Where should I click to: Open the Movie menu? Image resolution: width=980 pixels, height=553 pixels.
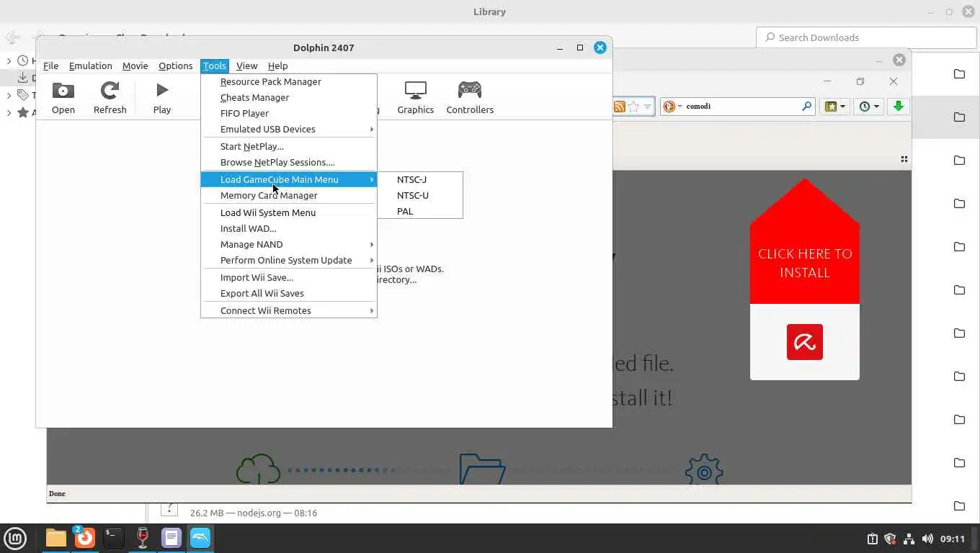pyautogui.click(x=135, y=66)
